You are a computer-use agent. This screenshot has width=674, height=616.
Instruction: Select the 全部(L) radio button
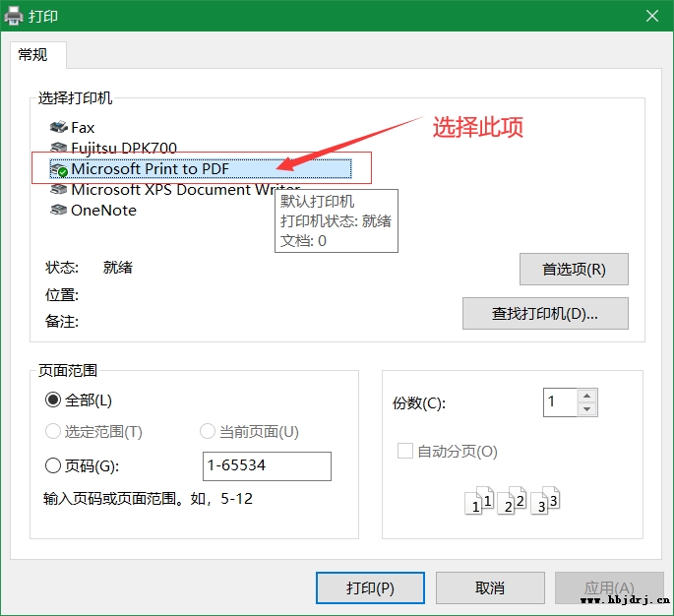pyautogui.click(x=53, y=400)
